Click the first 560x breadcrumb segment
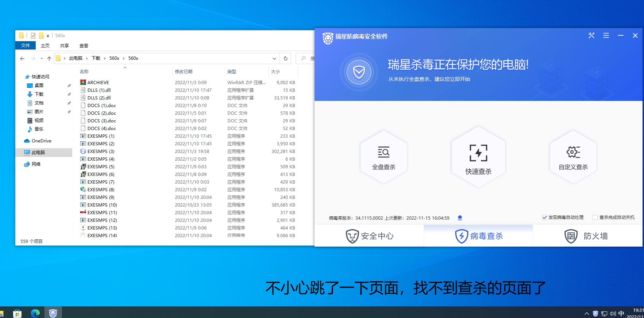Viewport: 644px width, 318px height. point(114,58)
